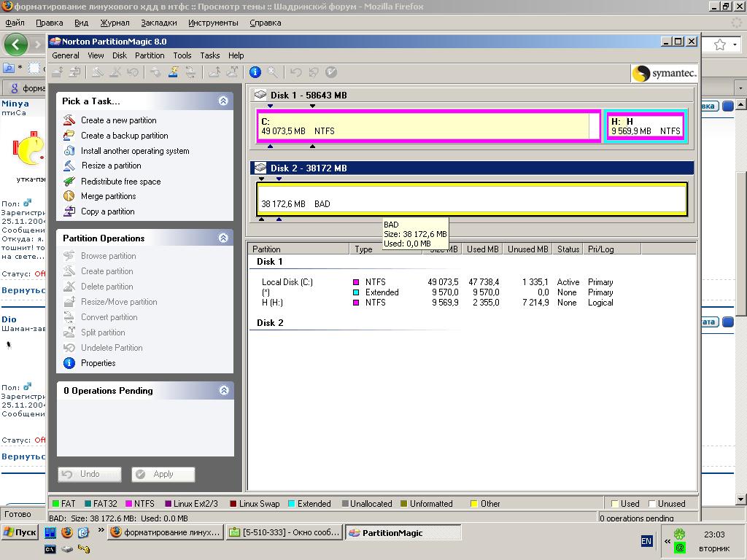Click the Linux Ext2/3 legend swatch
The width and height of the screenshot is (747, 560).
pos(168,503)
